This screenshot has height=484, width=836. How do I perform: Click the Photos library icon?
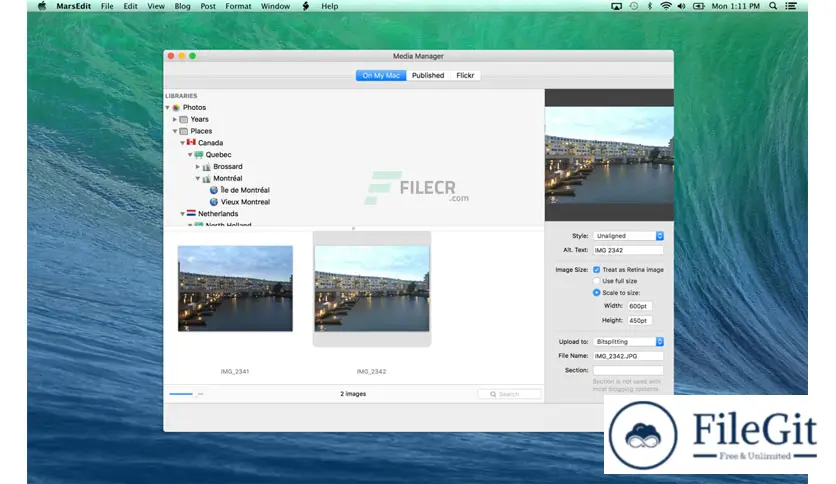click(176, 108)
